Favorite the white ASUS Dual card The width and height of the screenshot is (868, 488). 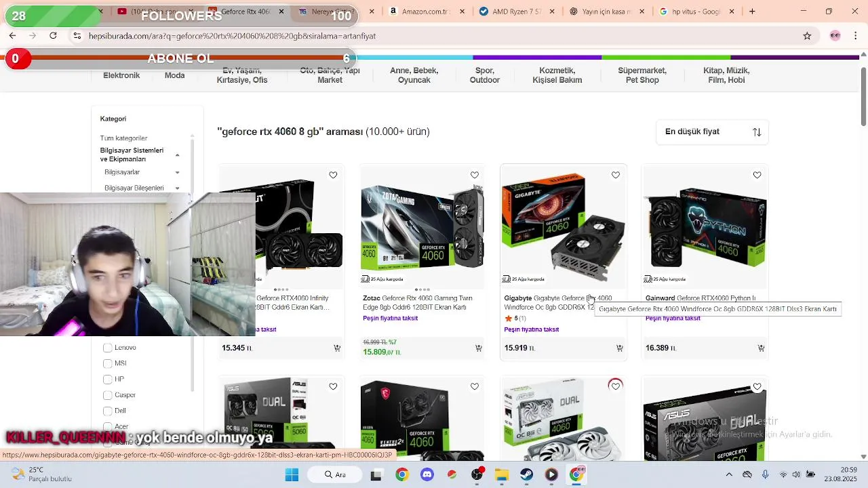[x=616, y=386]
